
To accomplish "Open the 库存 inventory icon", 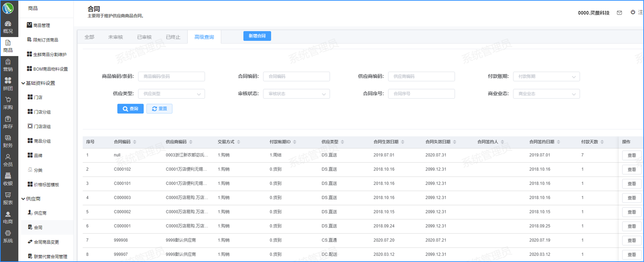I will coord(8,122).
